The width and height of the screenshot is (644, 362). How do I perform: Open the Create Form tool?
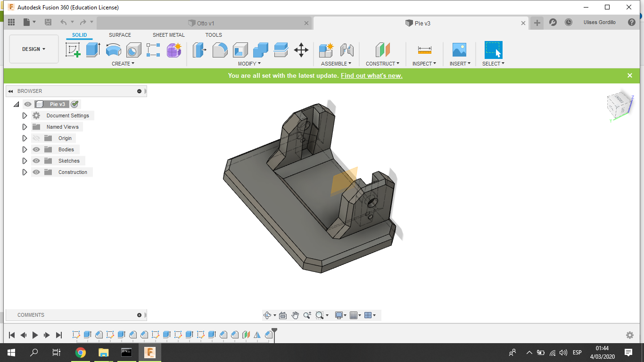pos(174,49)
